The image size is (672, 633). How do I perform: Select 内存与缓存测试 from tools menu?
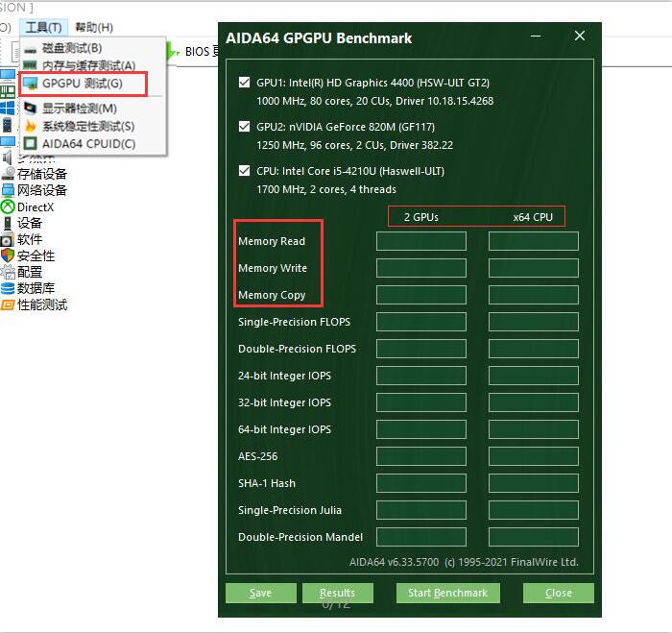(88, 65)
